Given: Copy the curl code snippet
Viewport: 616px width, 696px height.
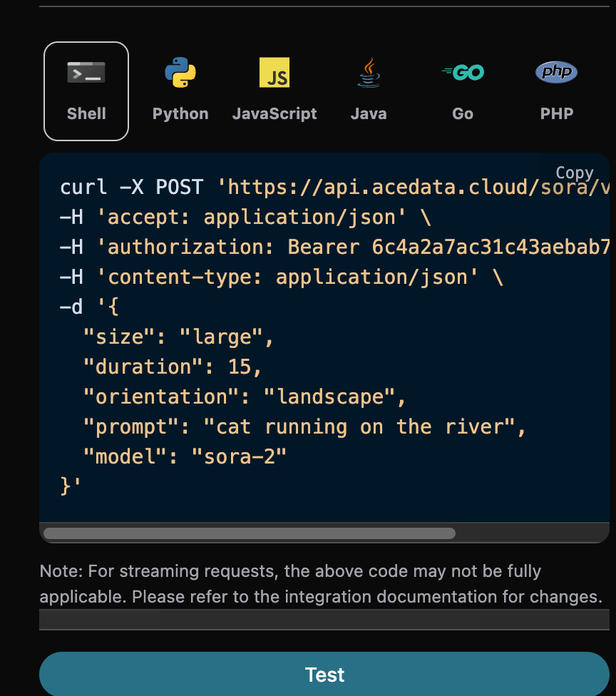Looking at the screenshot, I should pos(574,173).
